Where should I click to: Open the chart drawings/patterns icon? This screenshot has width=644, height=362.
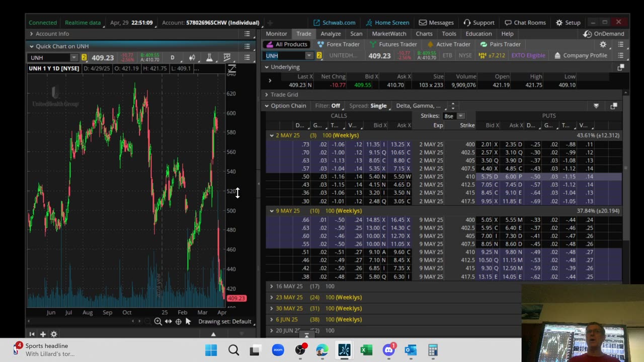pos(227,57)
